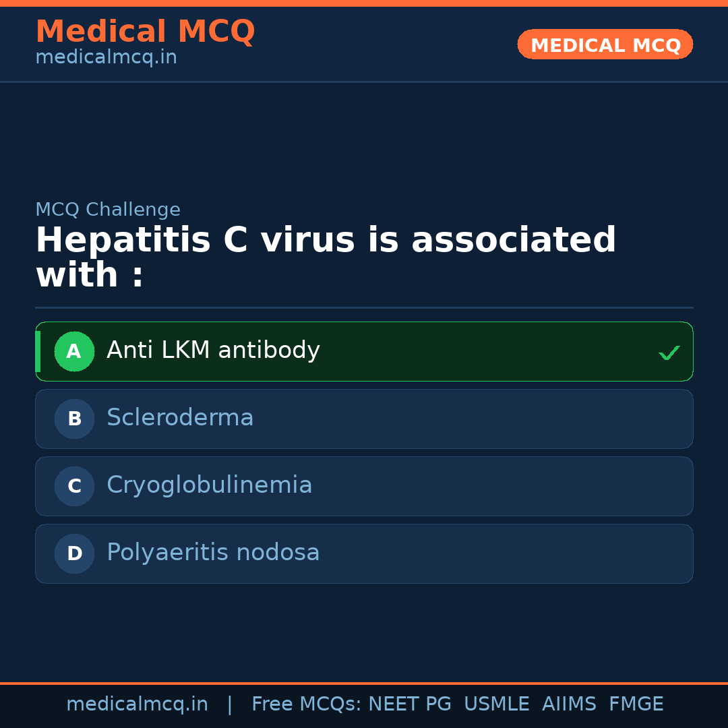
Task: Click FMGE in the footer
Action: (x=636, y=704)
